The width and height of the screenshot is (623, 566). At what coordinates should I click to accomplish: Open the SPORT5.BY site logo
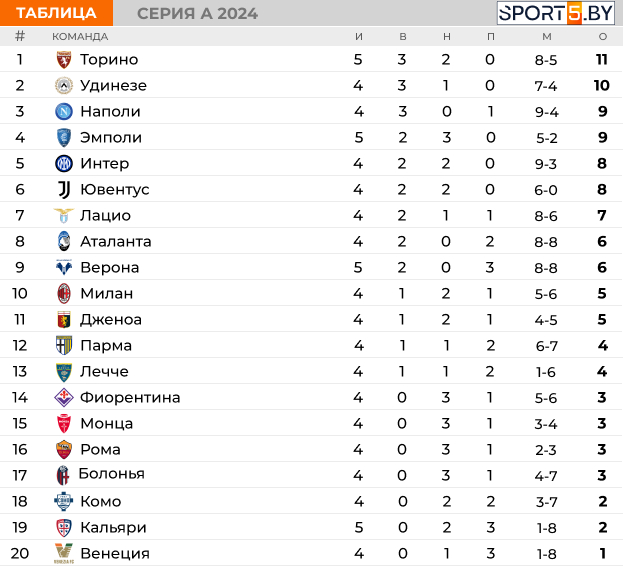click(x=556, y=13)
